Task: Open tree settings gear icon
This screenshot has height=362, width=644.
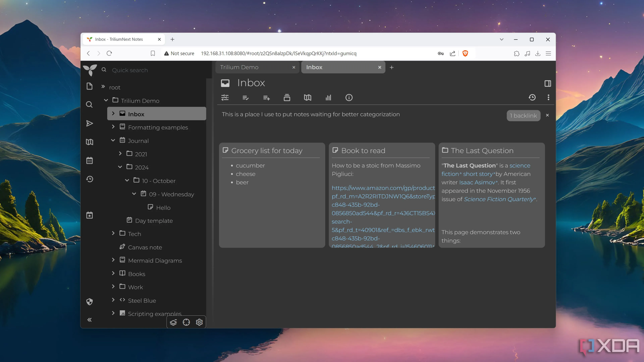Action: point(199,322)
